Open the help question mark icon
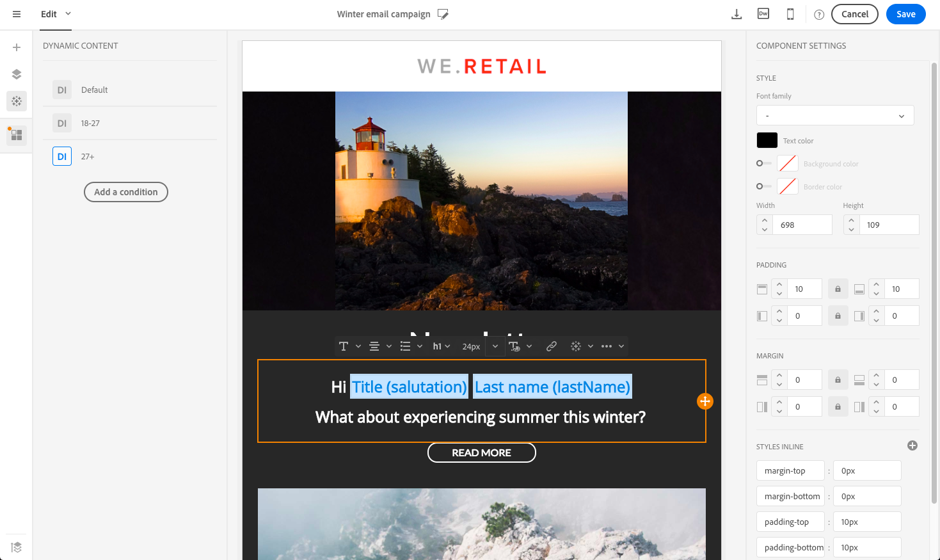Viewport: 940px width, 560px height. pyautogui.click(x=819, y=15)
